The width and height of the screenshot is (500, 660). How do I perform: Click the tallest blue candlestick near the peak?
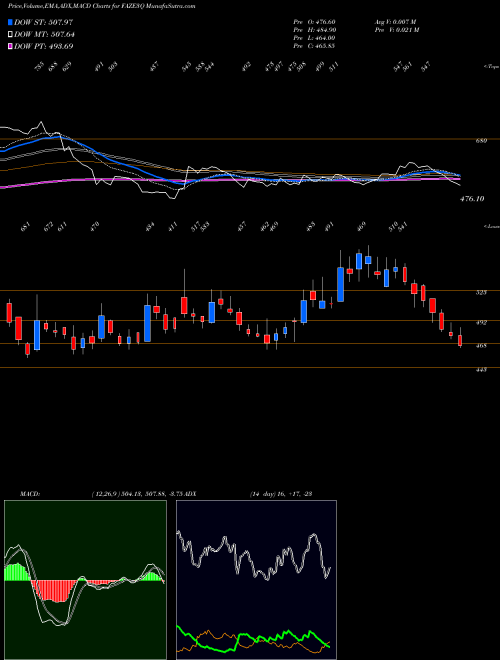click(x=340, y=284)
